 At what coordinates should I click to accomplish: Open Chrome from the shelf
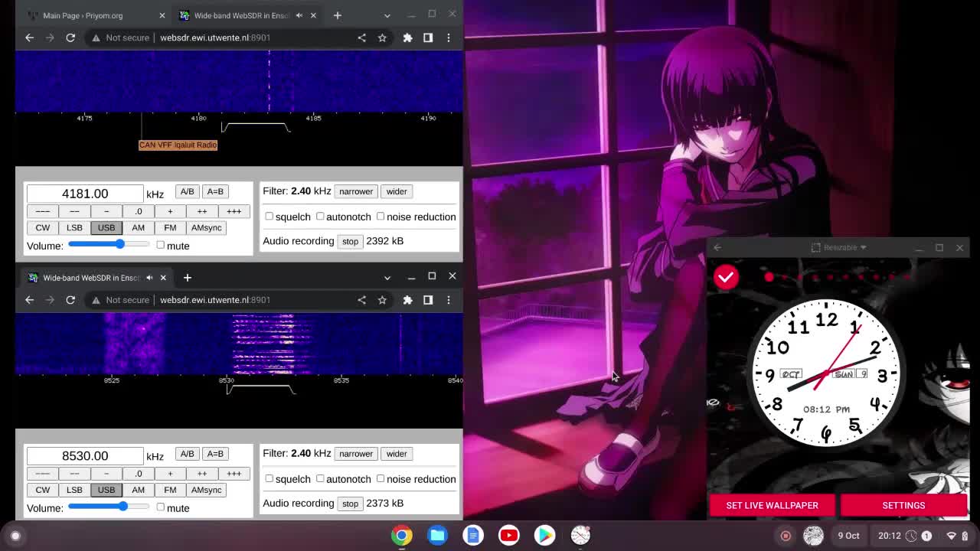pos(402,536)
